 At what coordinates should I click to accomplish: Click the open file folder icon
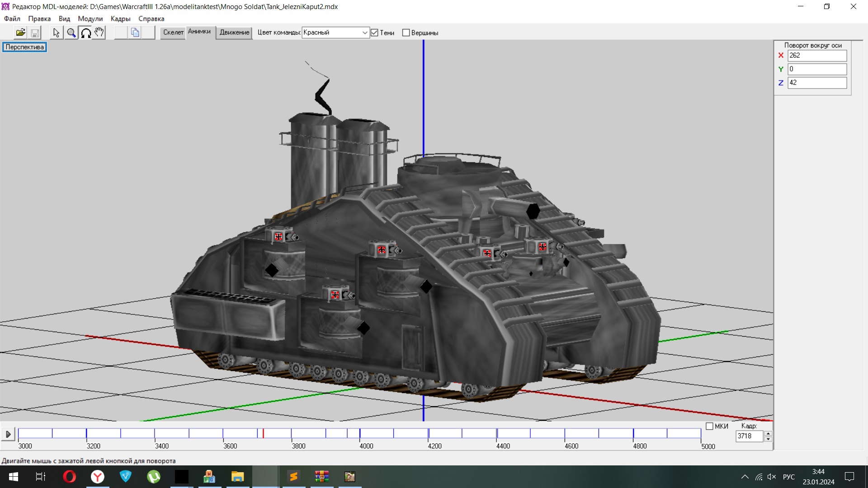point(20,33)
